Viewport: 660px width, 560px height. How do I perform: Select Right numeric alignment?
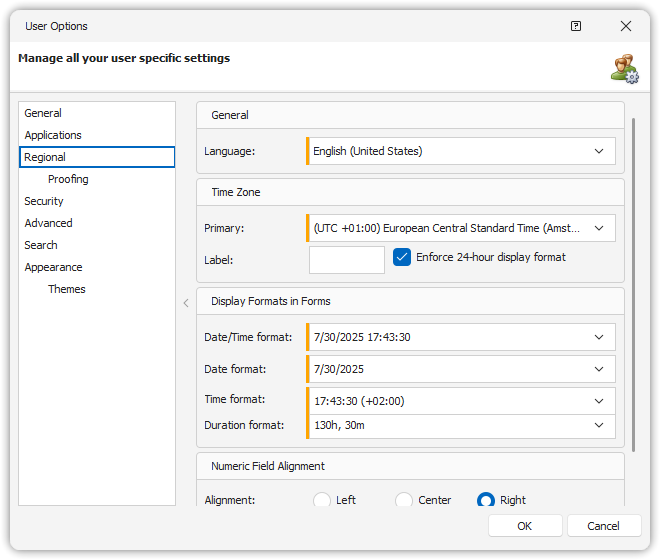pos(486,500)
